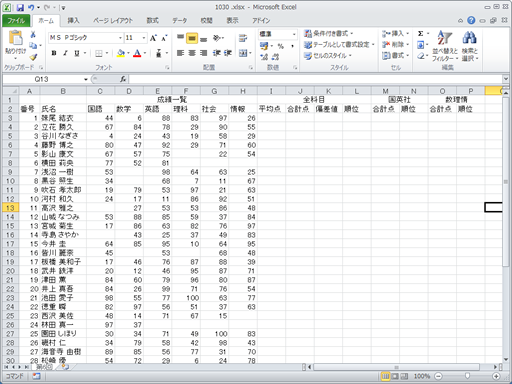Click the 書式 button in cells group

tap(395, 56)
